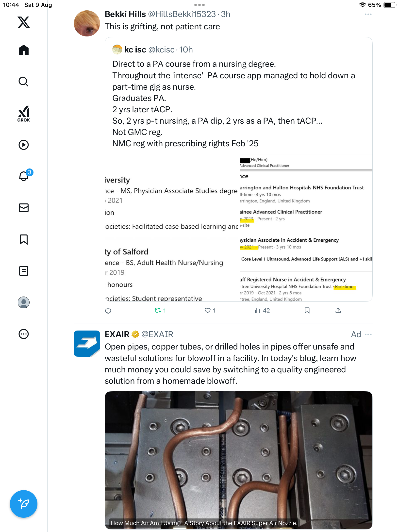The image size is (399, 532).
Task: Expand the sidebar More menu
Action: tap(24, 334)
